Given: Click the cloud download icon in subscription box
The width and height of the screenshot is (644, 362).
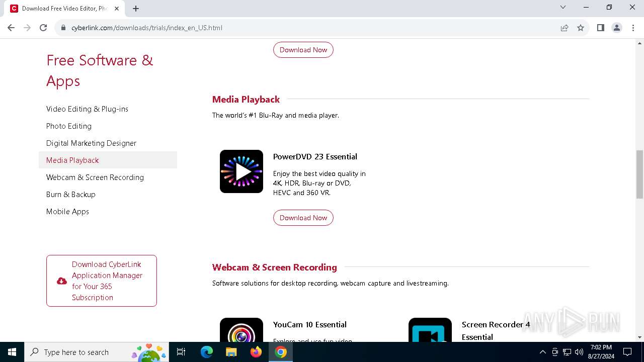Looking at the screenshot, I should pyautogui.click(x=62, y=281).
